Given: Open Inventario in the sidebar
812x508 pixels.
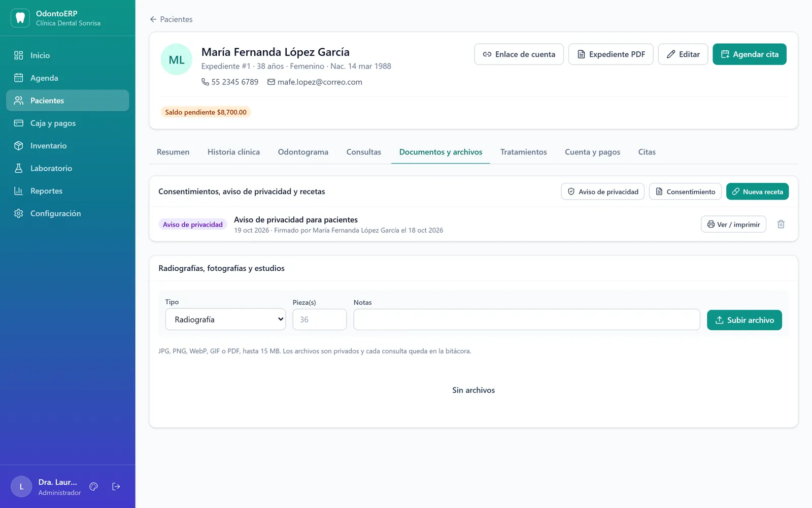Looking at the screenshot, I should [x=67, y=146].
